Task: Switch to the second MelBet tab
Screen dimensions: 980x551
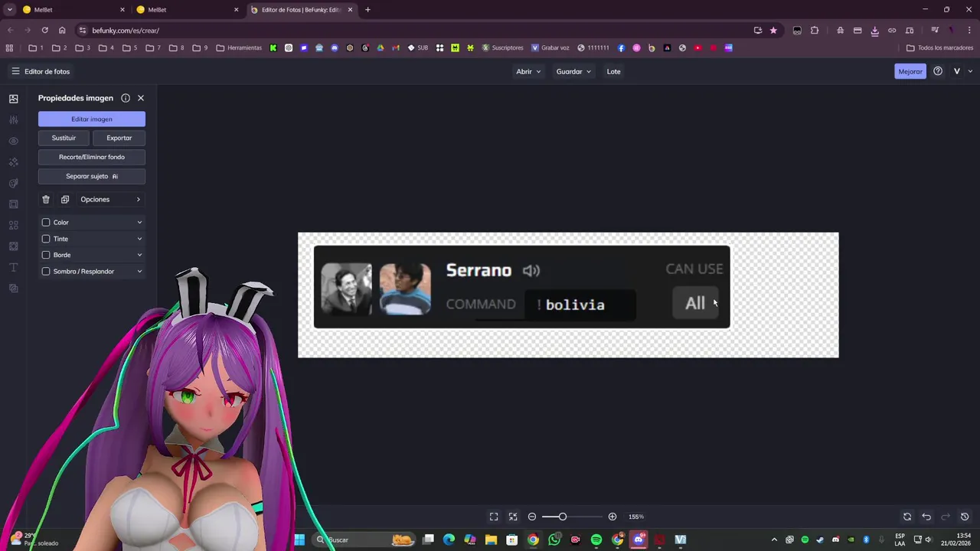Action: click(x=188, y=10)
